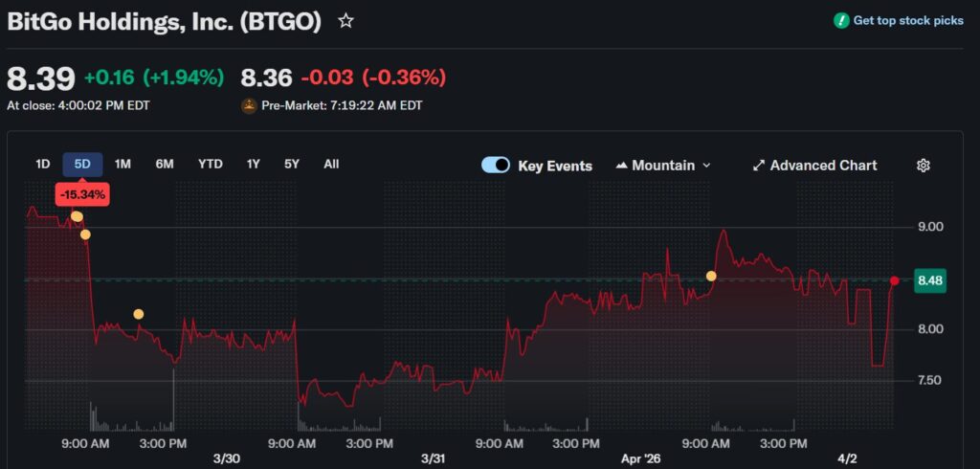Switch to the 1M time range
The width and height of the screenshot is (980, 469).
pyautogui.click(x=122, y=164)
